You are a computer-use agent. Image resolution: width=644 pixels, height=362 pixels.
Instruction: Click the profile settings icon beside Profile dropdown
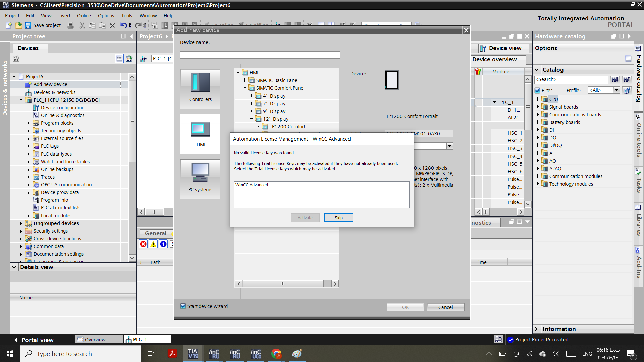click(x=627, y=90)
